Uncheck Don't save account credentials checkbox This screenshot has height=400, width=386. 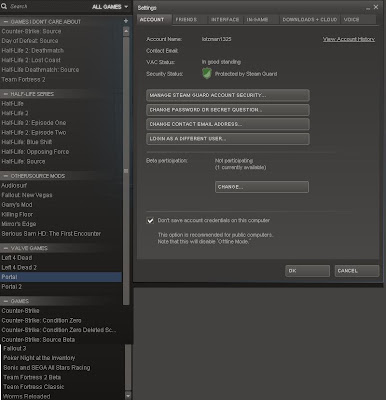pos(150,220)
